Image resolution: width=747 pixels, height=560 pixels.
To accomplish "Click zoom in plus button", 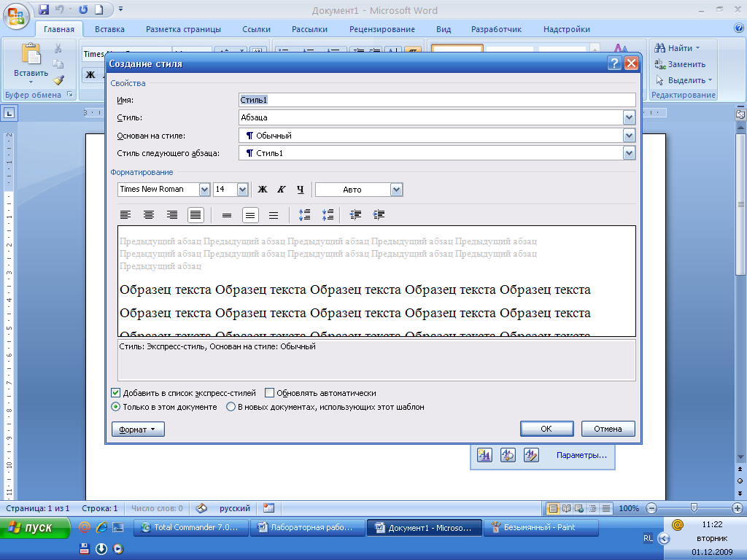I will (x=738, y=508).
